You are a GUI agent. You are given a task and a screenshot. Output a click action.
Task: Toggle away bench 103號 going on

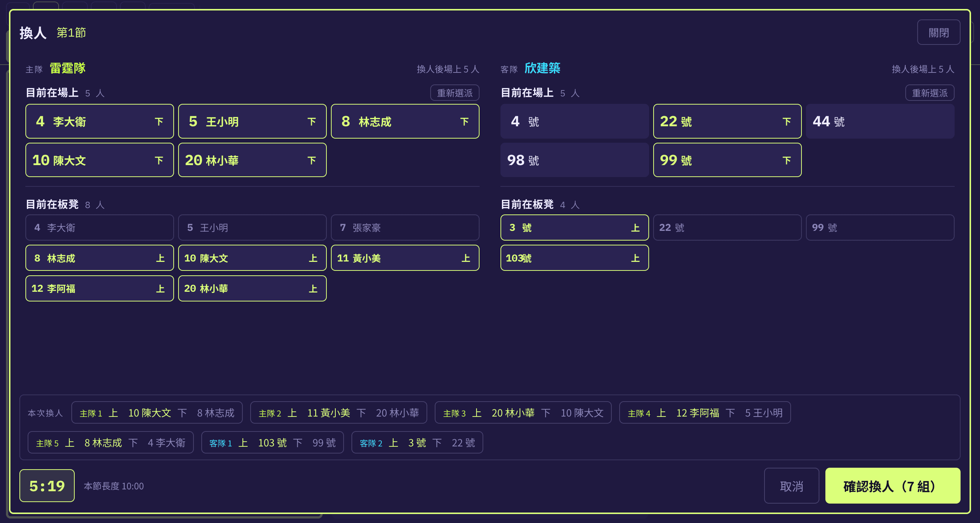click(x=574, y=258)
